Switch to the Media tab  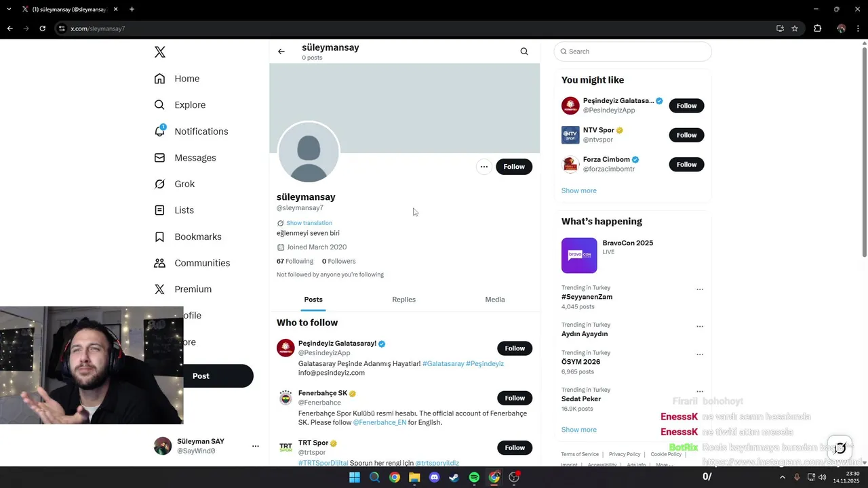495,300
